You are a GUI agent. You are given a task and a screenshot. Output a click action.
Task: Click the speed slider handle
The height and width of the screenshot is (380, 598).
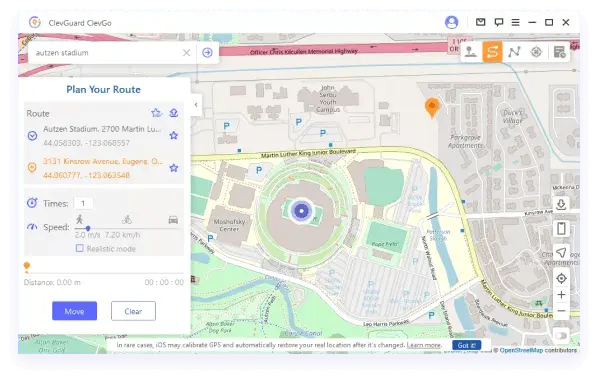(x=88, y=228)
